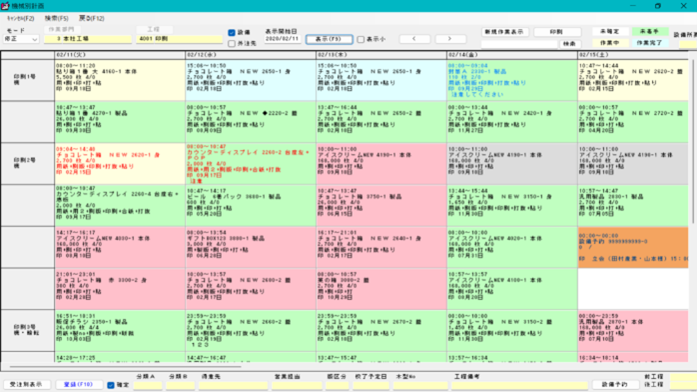Image resolution: width=697 pixels, height=392 pixels.
Task: Select the 夏の箱 3080-2 job cell
Action: [x=381, y=289]
